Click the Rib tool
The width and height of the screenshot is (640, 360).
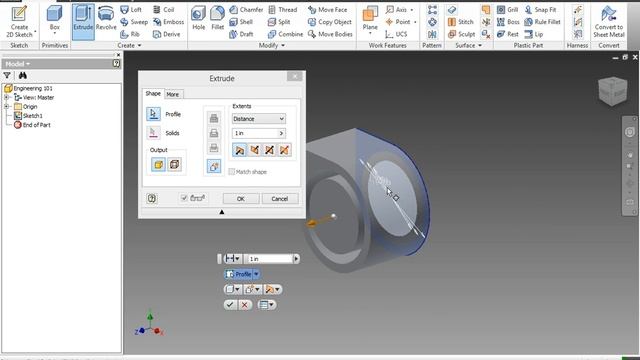130,34
